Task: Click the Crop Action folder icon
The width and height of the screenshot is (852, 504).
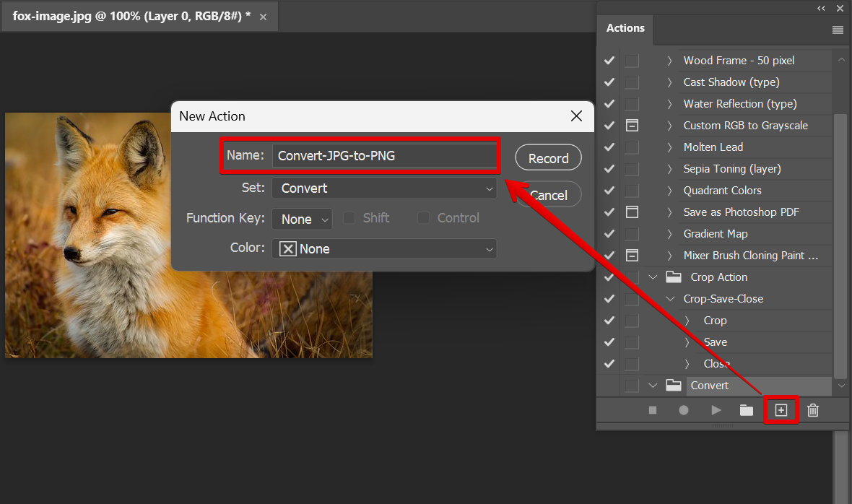Action: click(674, 277)
